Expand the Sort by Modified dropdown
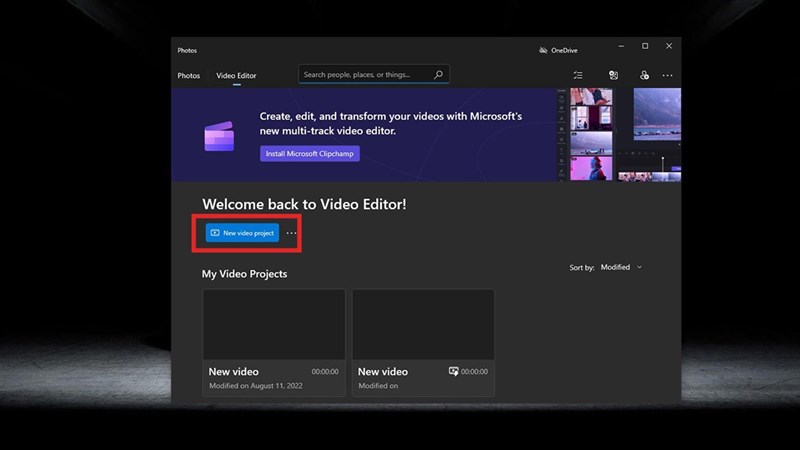800x450 pixels. coord(621,267)
